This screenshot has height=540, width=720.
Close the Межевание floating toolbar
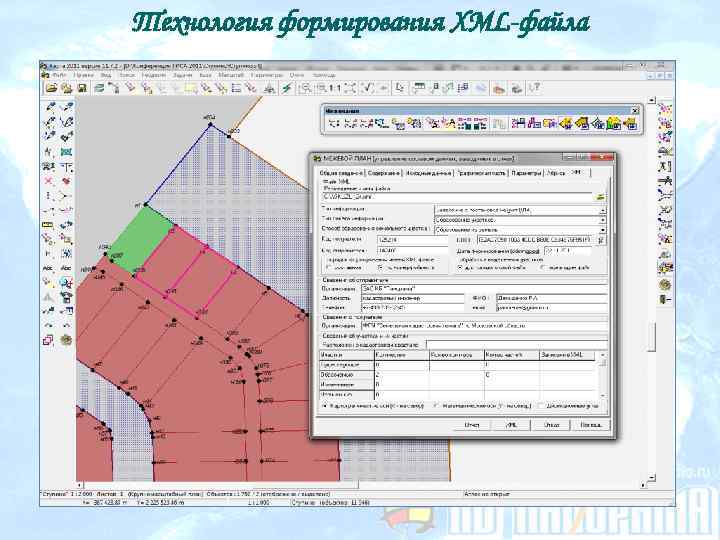(635, 110)
